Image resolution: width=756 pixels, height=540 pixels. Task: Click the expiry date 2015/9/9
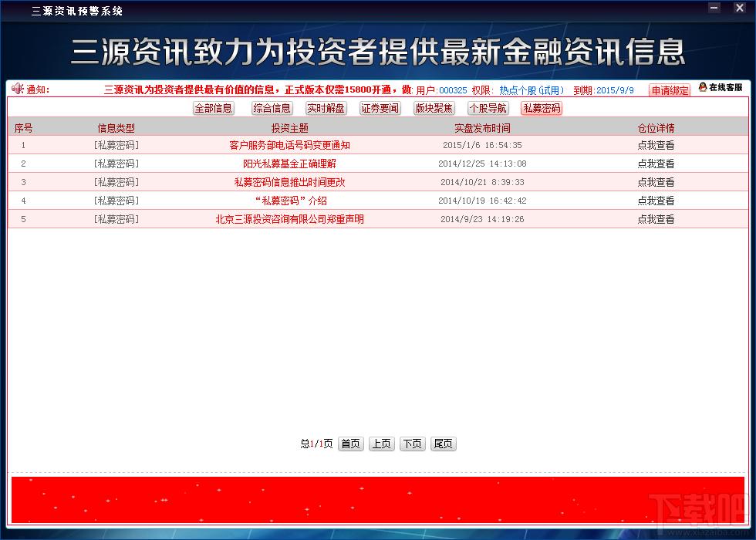(x=616, y=90)
